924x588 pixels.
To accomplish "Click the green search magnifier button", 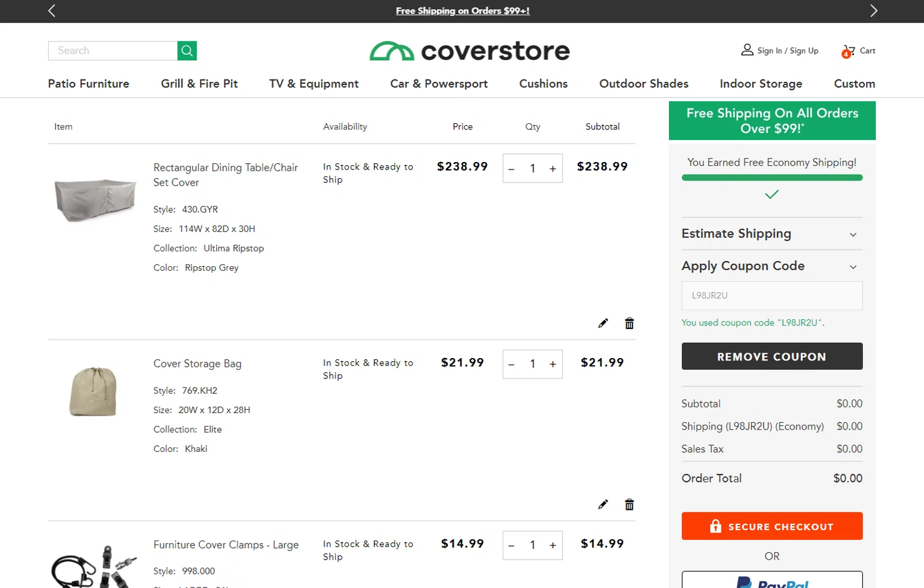I will tap(187, 51).
